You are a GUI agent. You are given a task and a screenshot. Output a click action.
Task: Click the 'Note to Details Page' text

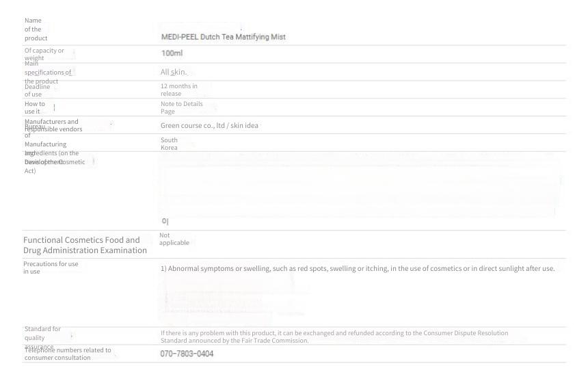[x=181, y=107]
